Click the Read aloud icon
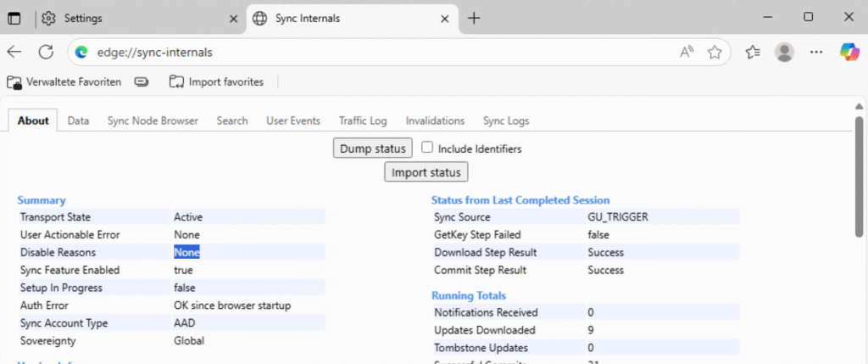 pos(687,52)
